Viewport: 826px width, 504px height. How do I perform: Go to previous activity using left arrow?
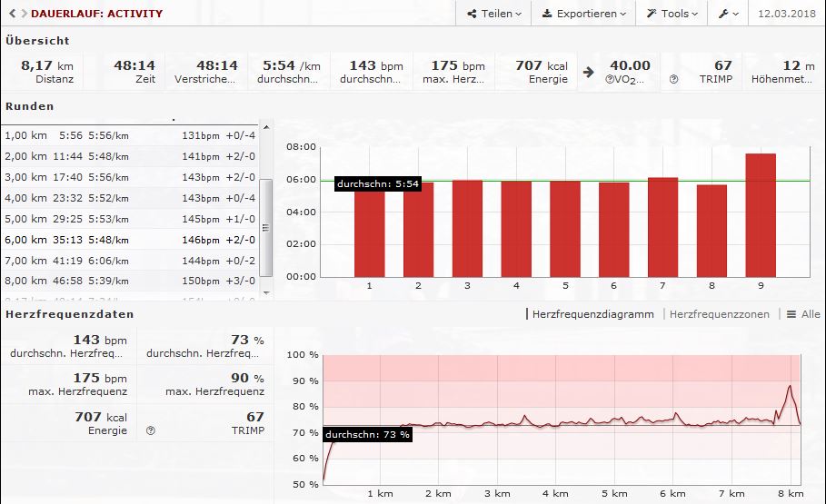12,14
